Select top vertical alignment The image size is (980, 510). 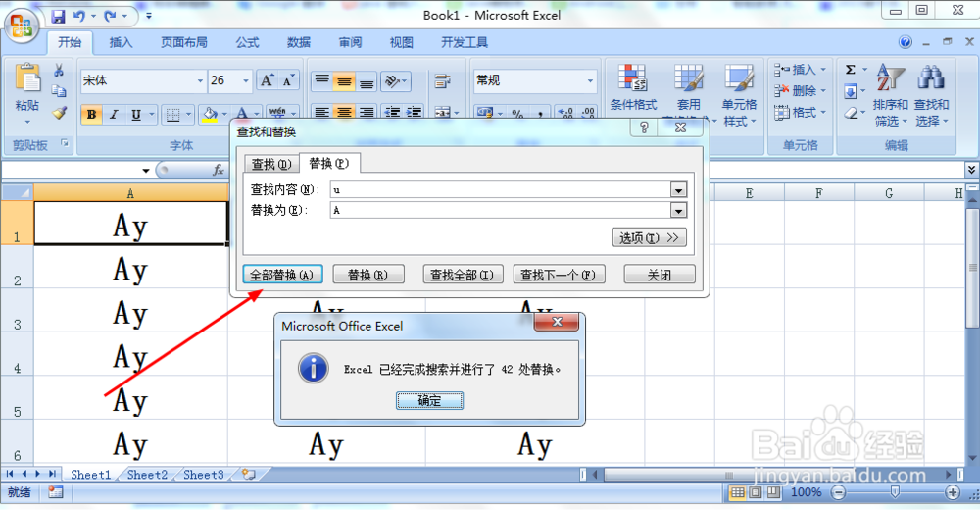click(x=321, y=80)
